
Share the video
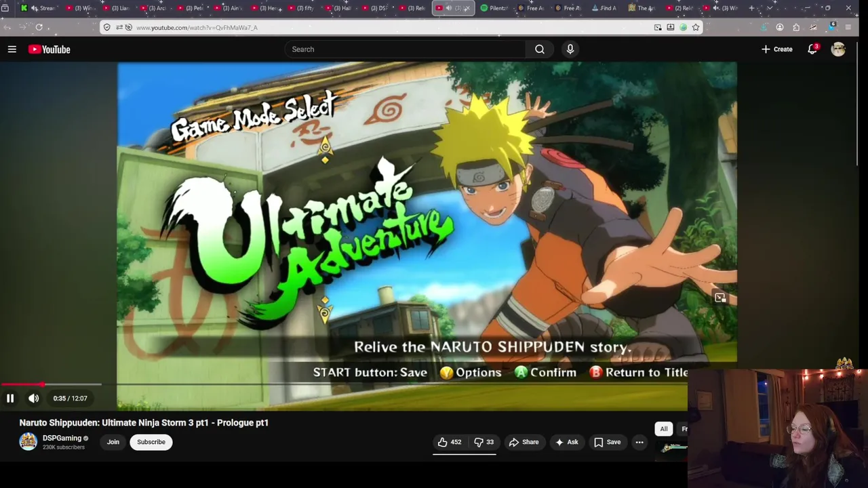524,442
